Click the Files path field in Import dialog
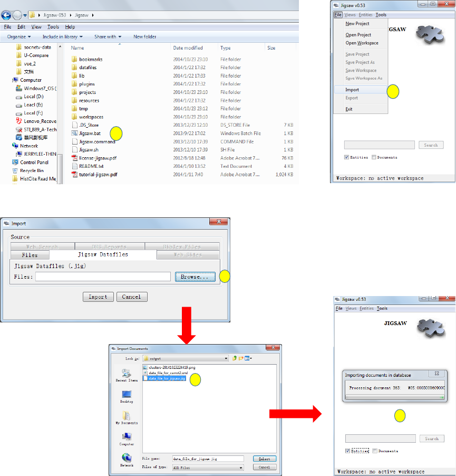The width and height of the screenshot is (456, 476). pos(103,277)
